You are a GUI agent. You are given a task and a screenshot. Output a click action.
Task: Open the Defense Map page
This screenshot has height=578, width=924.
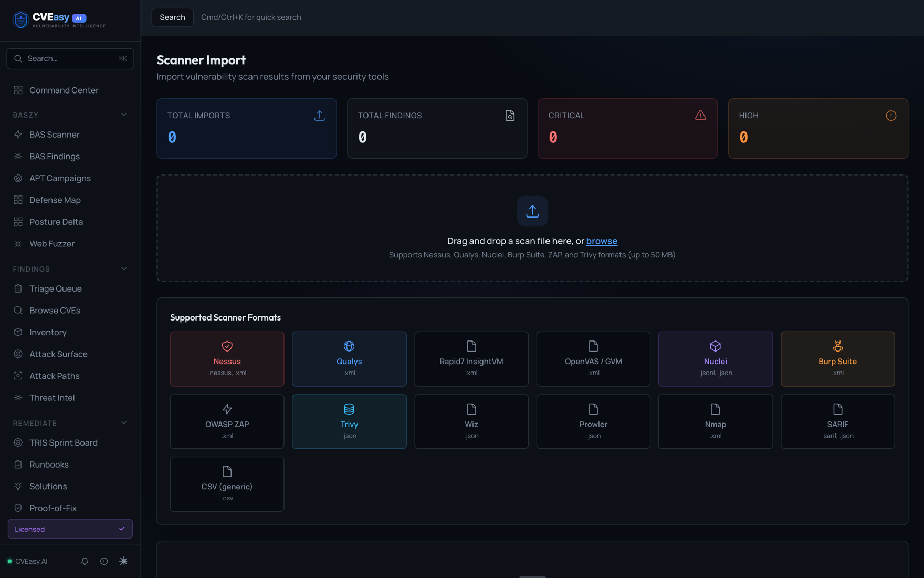70,200
